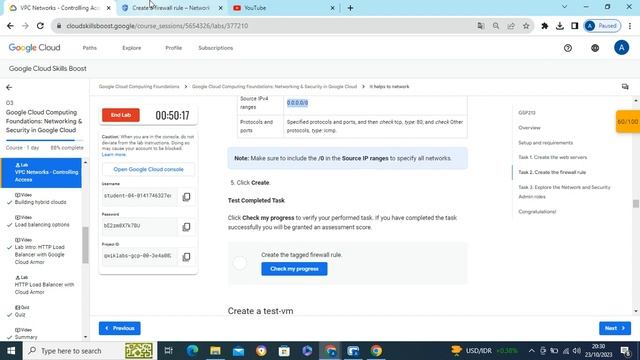Copy the Username with its copy icon
Viewport: 640px width, 360px height.
186,197
